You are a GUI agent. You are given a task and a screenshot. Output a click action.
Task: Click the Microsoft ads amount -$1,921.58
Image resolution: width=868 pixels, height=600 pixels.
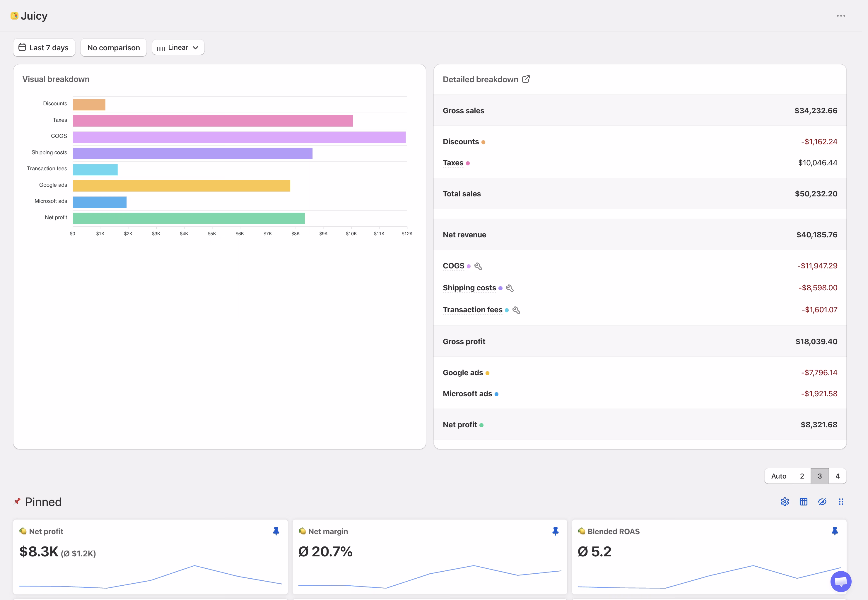[819, 394]
